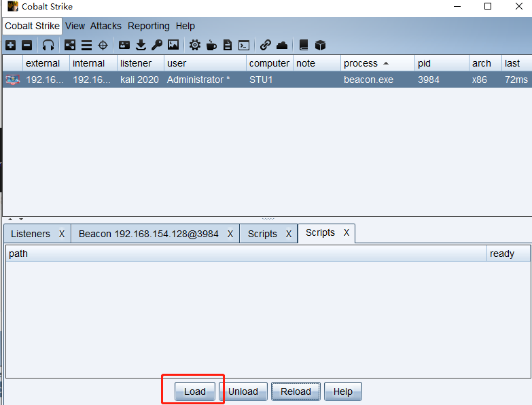
Task: Sort by the arch column header
Action: point(485,63)
